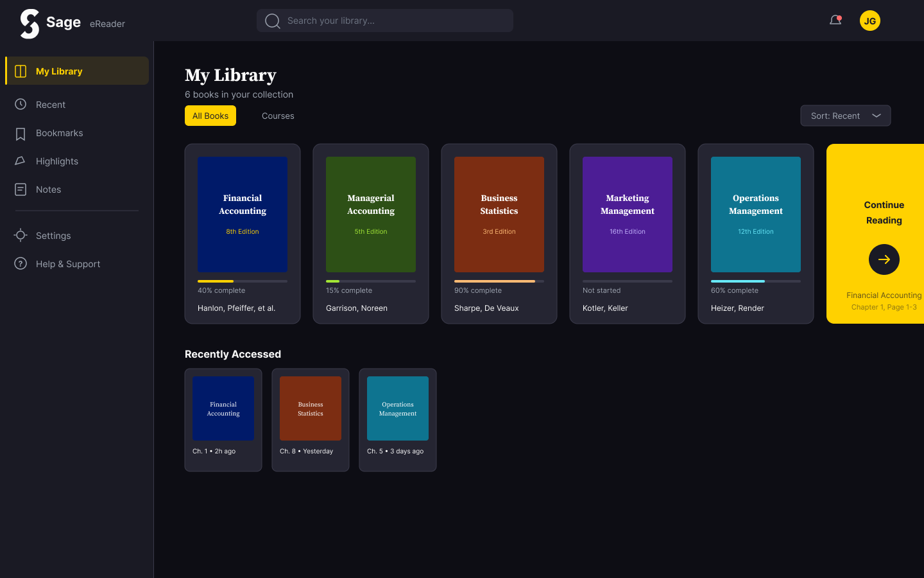Select the All Books tab
This screenshot has height=578, width=924.
coord(210,116)
